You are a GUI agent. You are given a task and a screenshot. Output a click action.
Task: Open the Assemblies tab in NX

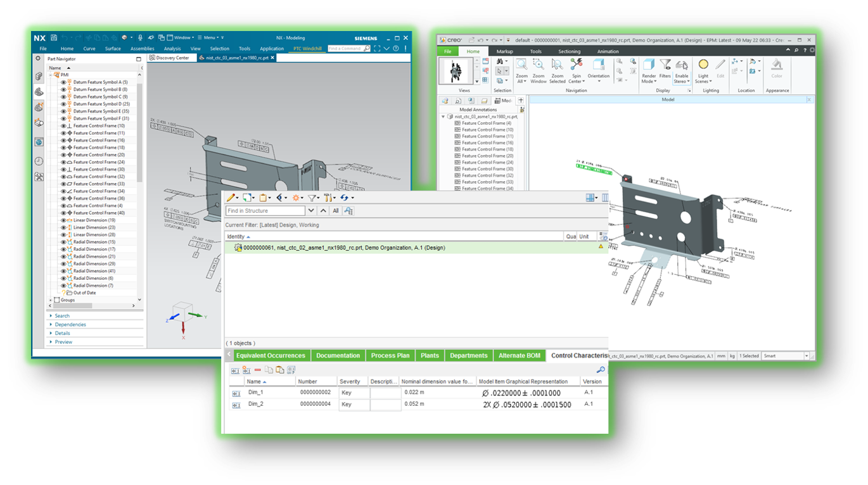(143, 49)
